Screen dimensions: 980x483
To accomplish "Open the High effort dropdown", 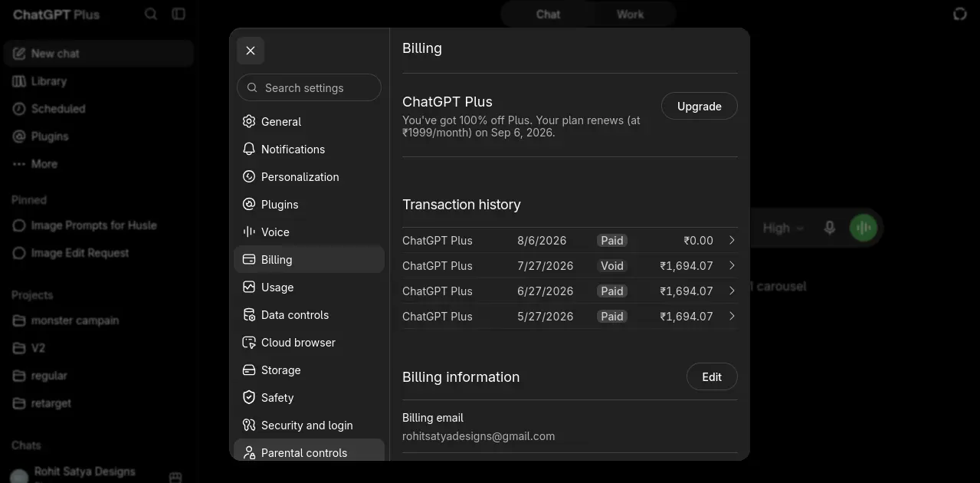I will pos(783,228).
